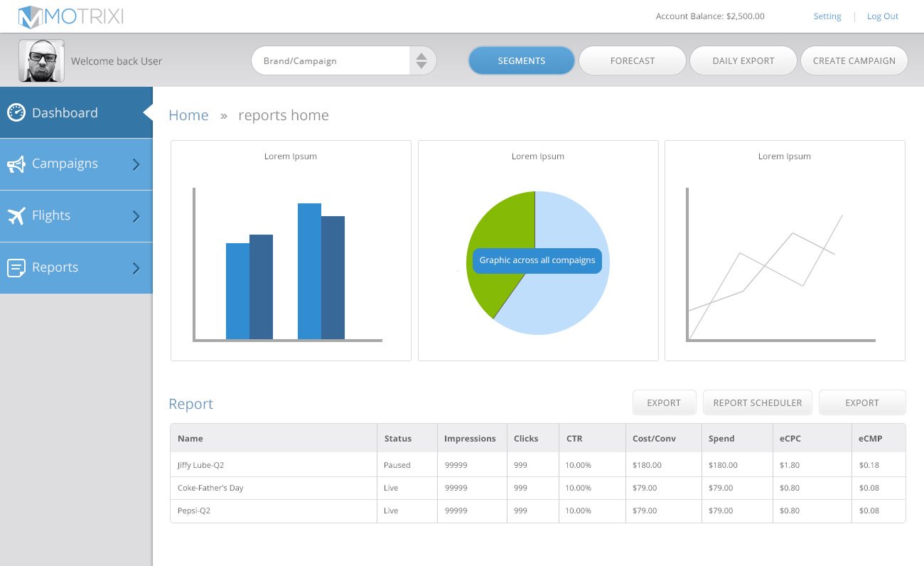Viewport: 924px width, 566px height.
Task: Select the Jiffy Lube-Q2 report row
Action: point(201,465)
